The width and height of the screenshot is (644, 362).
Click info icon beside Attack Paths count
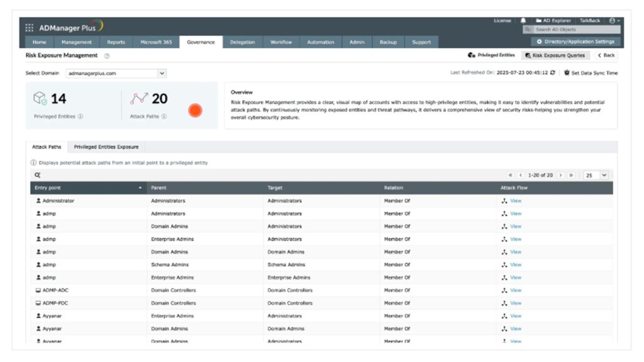pyautogui.click(x=164, y=116)
